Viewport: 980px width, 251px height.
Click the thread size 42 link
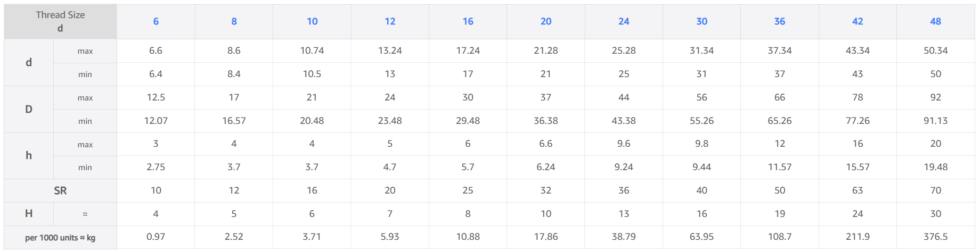coord(857,21)
